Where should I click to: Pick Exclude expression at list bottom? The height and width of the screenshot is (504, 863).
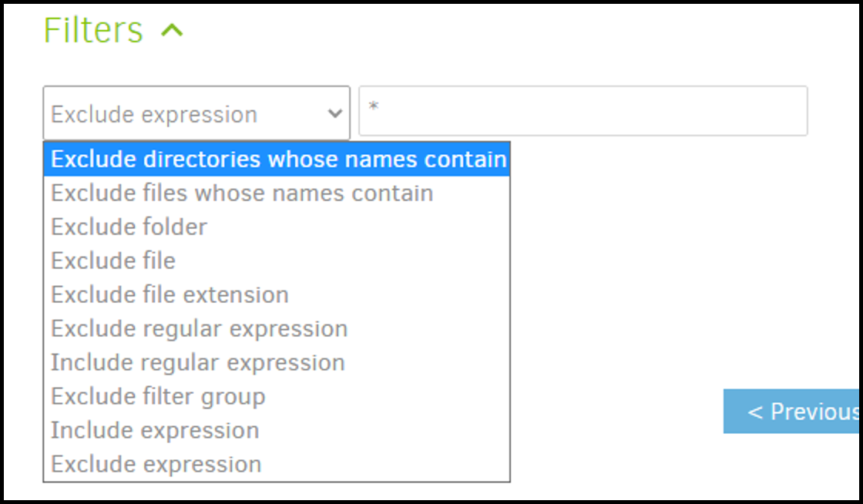click(x=156, y=465)
